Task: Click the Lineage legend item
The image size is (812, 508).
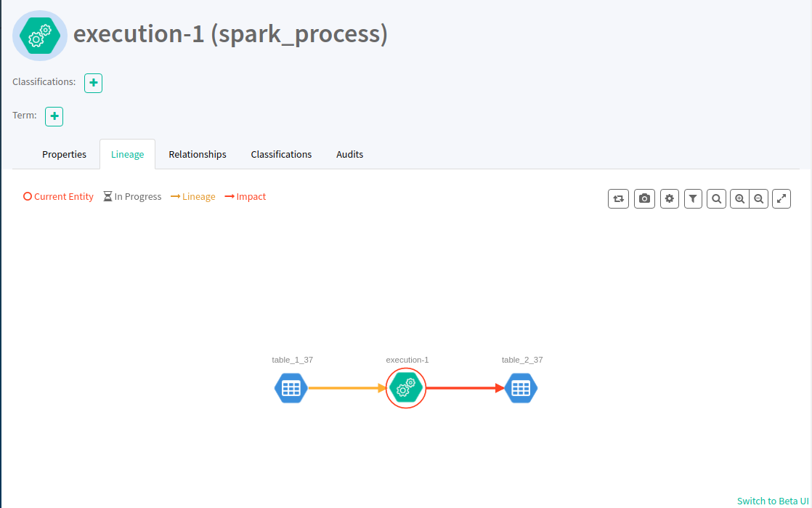Action: click(x=192, y=197)
